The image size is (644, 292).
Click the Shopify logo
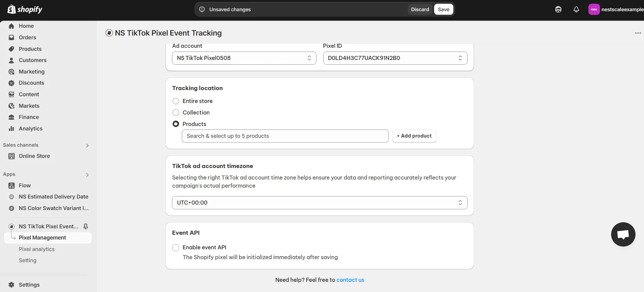(25, 9)
